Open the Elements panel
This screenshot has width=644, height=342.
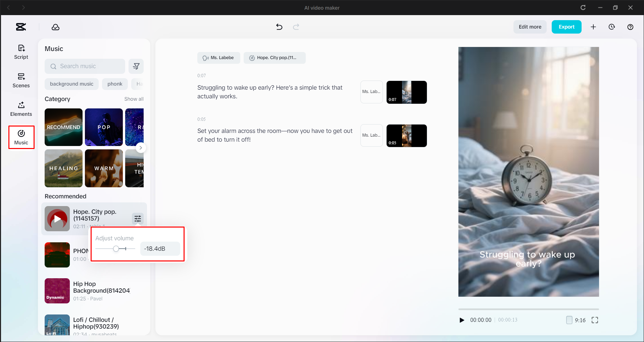(x=21, y=108)
